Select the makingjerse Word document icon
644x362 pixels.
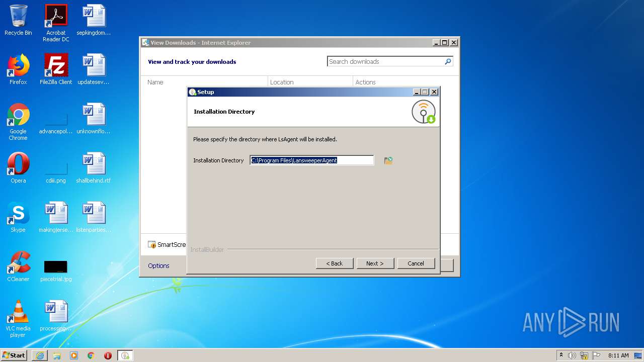(56, 217)
